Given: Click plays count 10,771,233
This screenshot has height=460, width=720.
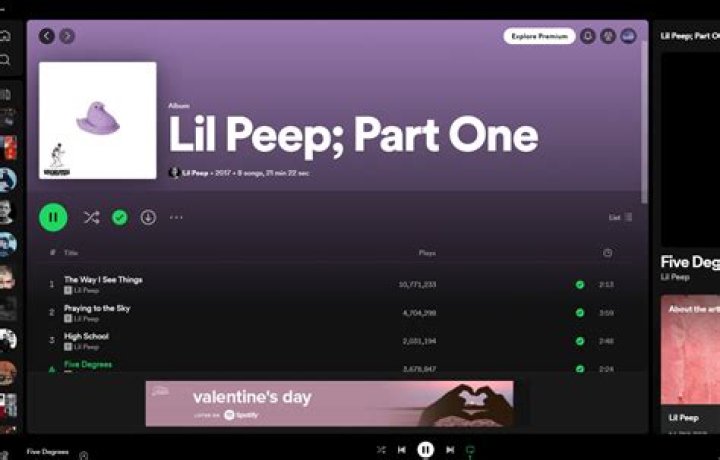Looking at the screenshot, I should [417, 285].
